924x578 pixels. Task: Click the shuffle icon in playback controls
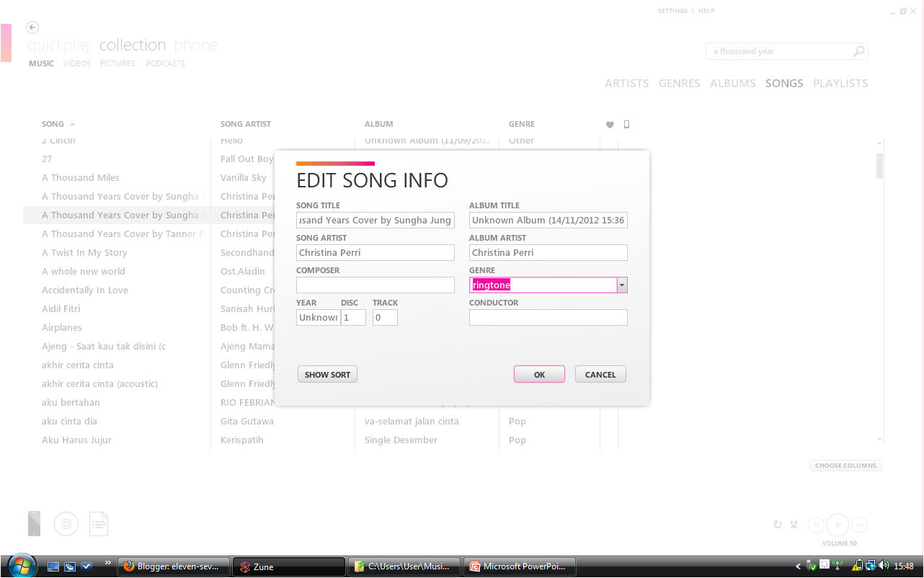794,525
